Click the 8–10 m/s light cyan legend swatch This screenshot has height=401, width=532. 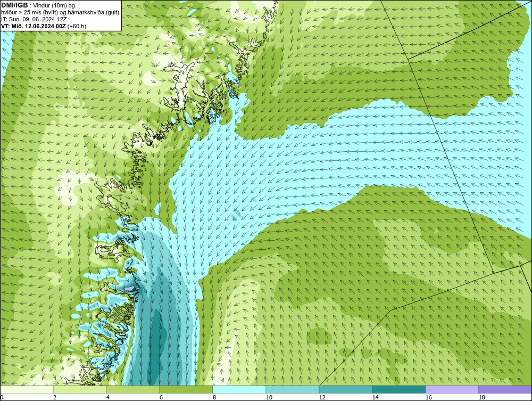point(239,389)
